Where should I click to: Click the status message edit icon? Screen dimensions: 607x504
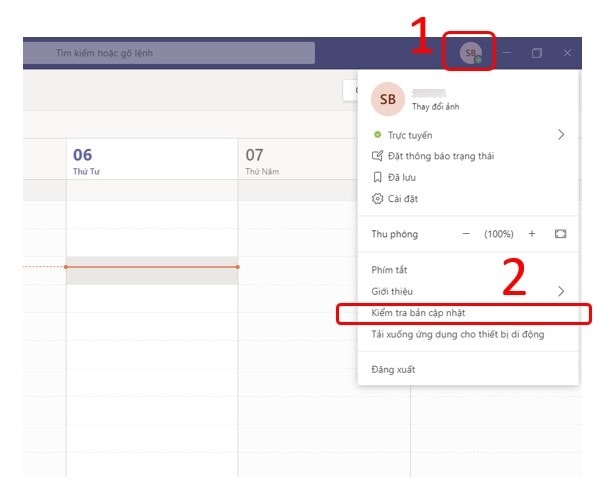coord(377,156)
